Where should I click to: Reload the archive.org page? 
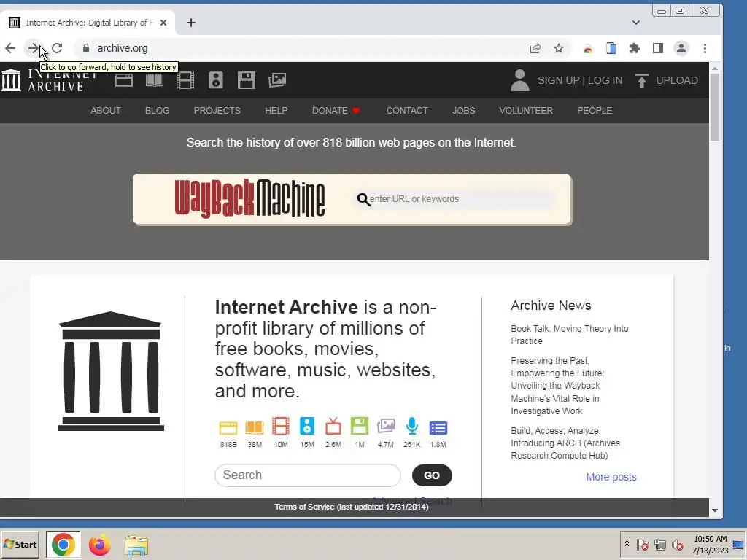tap(57, 48)
